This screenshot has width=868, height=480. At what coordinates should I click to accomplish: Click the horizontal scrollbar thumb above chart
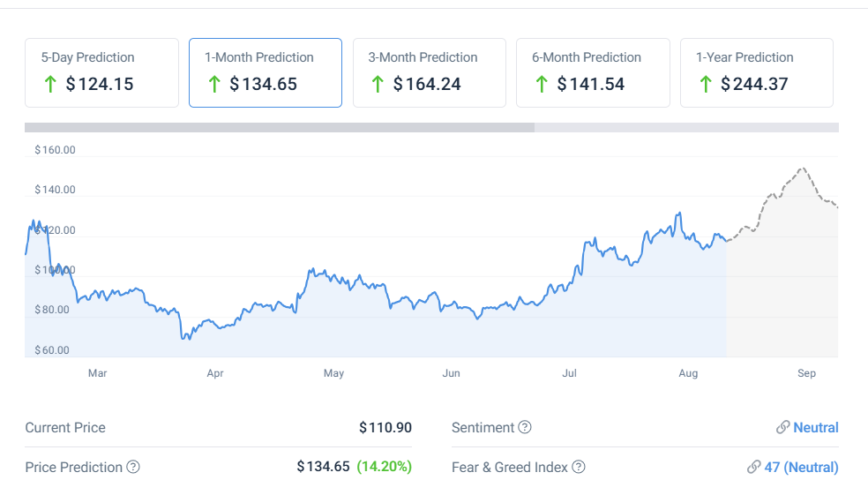pos(280,127)
